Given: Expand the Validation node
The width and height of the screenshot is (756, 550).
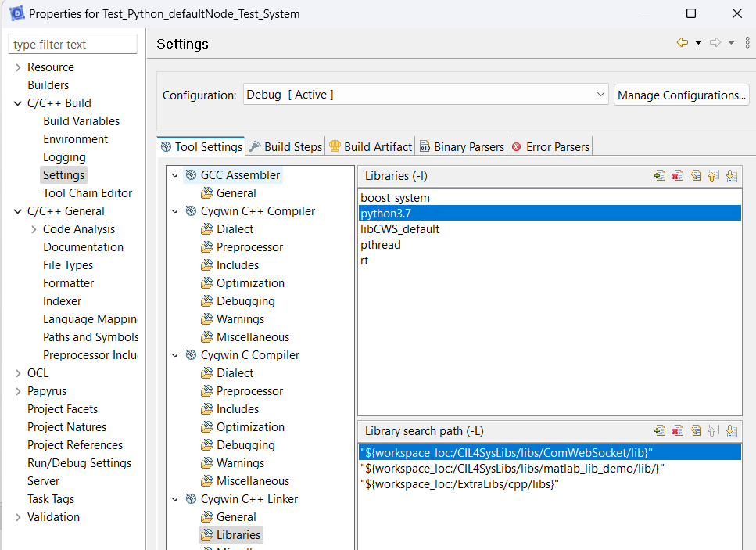Looking at the screenshot, I should coord(18,517).
